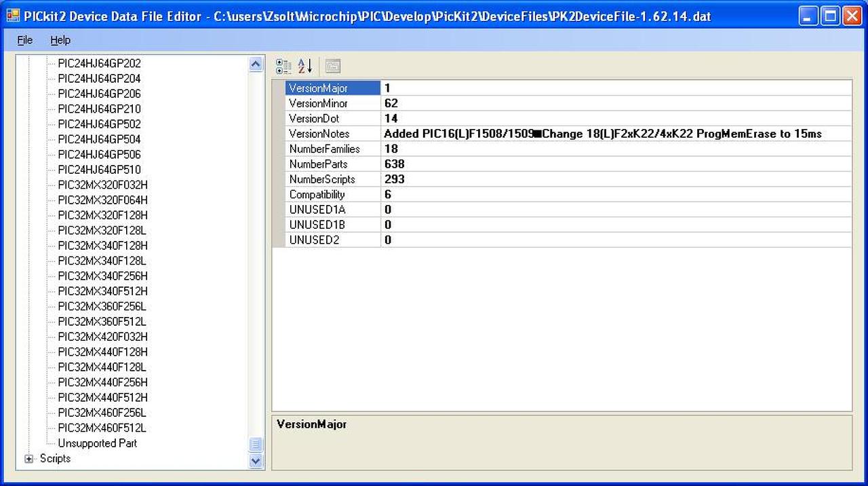Select PIC24HJ64GP210 tree item

tap(99, 109)
